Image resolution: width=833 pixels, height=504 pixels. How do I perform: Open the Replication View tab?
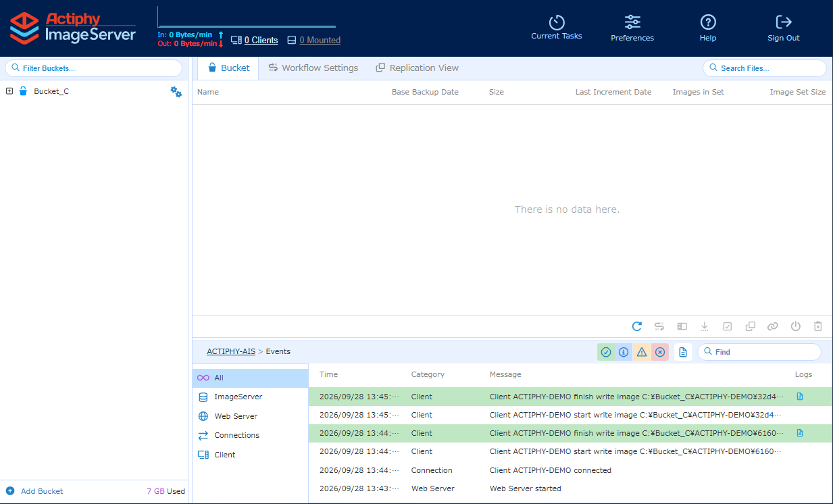[417, 68]
